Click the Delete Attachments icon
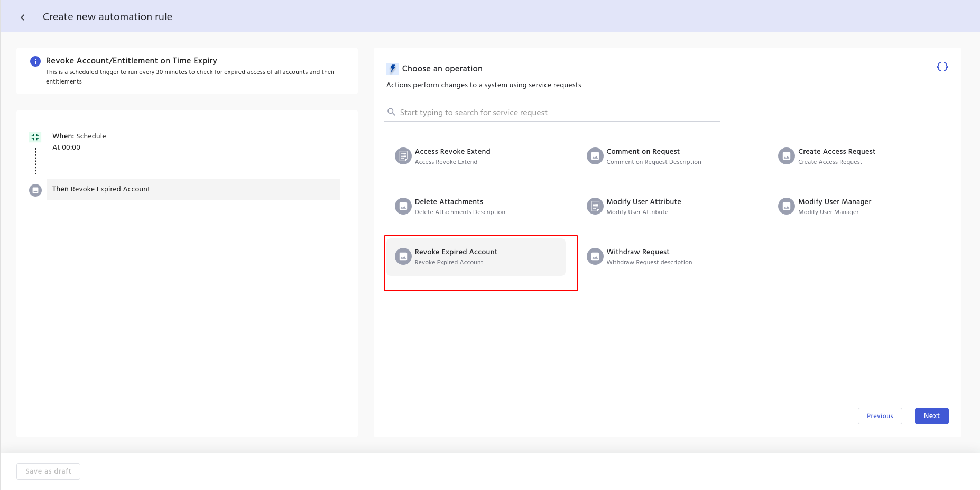This screenshot has height=490, width=980. pyautogui.click(x=403, y=206)
